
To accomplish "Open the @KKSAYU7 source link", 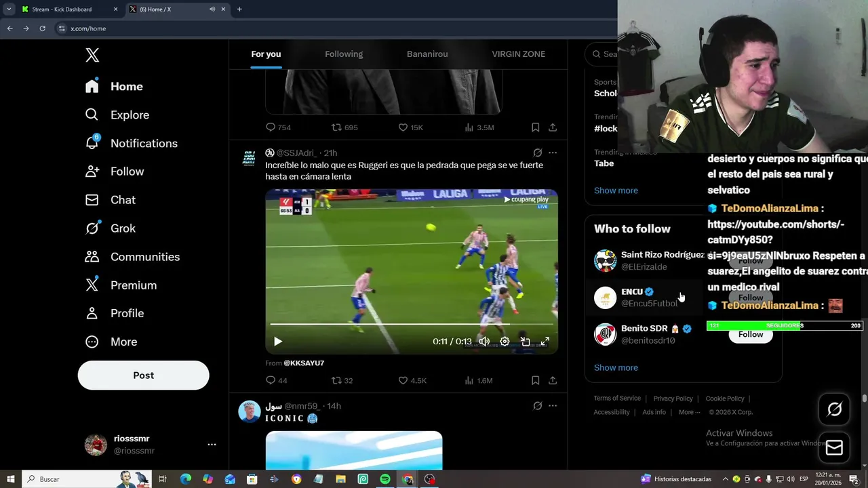I will pyautogui.click(x=304, y=363).
